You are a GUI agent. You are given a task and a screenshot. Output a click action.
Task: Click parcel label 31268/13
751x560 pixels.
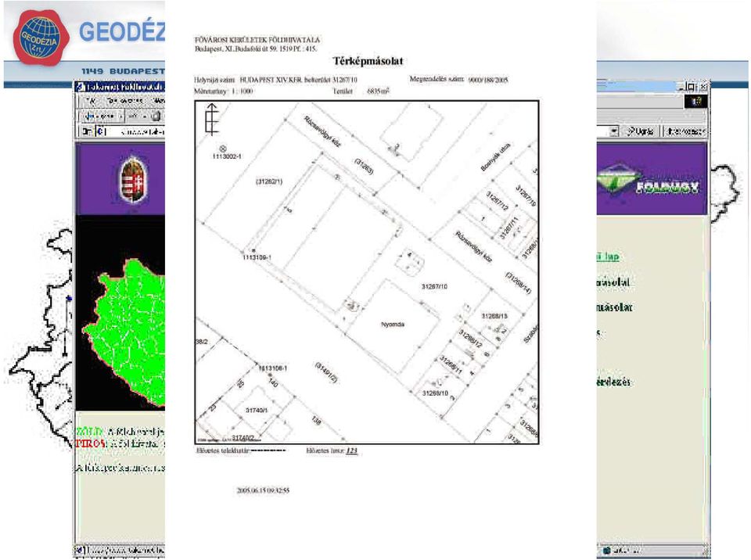[x=494, y=316]
